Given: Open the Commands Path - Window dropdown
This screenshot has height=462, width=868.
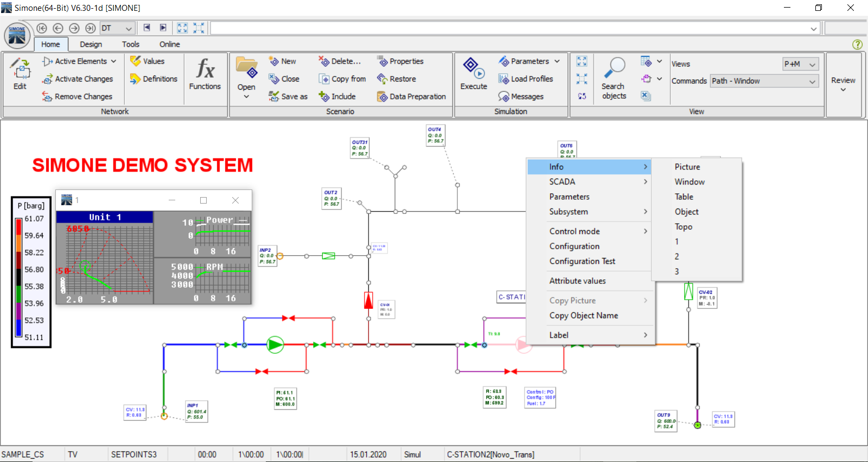Looking at the screenshot, I should coord(764,81).
